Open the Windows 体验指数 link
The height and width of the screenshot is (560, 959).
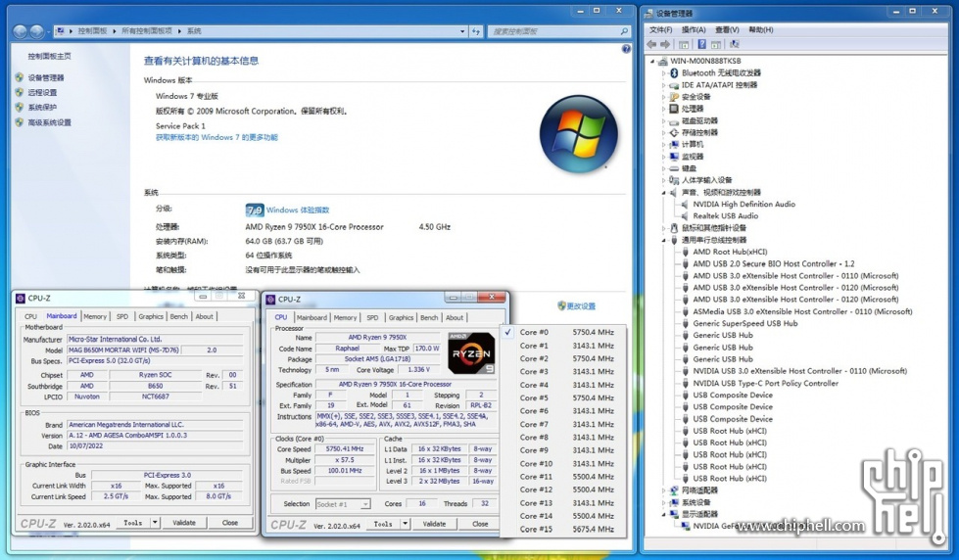[x=298, y=210]
